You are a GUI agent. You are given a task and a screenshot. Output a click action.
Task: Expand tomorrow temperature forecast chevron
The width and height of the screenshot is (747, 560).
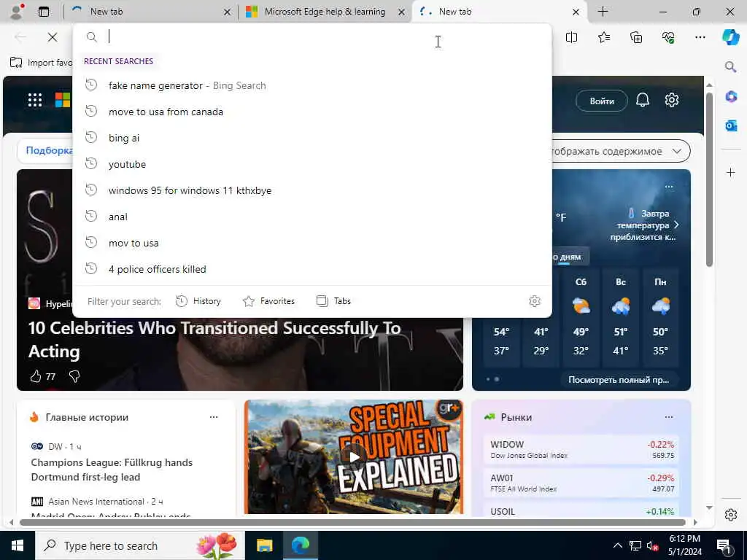point(676,225)
